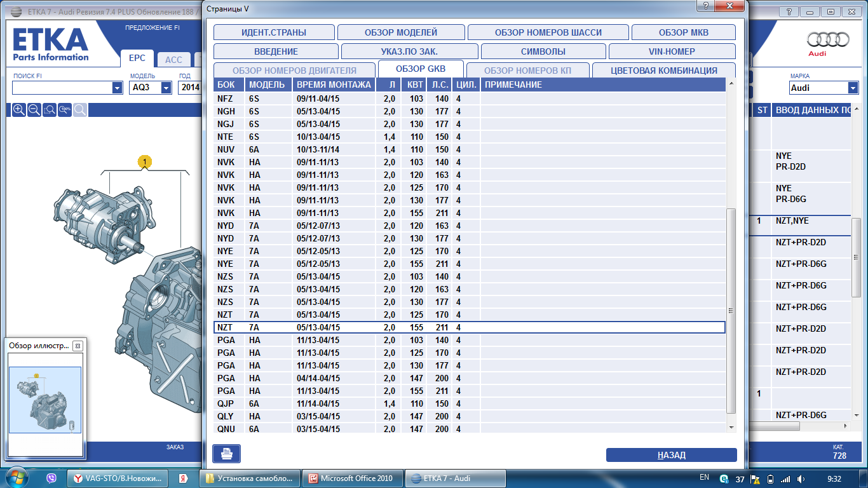Click the ВВЕДЕНИЕ button
868x488 pixels.
[x=276, y=51]
